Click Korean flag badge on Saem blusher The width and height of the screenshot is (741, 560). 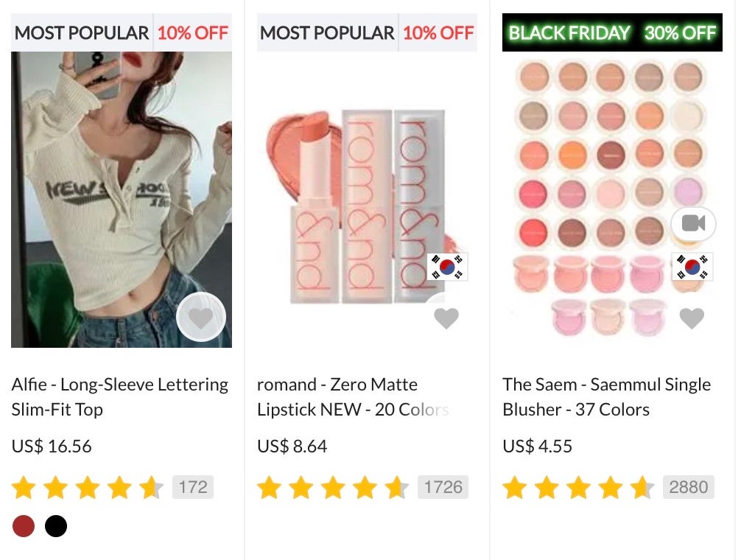pos(692,267)
